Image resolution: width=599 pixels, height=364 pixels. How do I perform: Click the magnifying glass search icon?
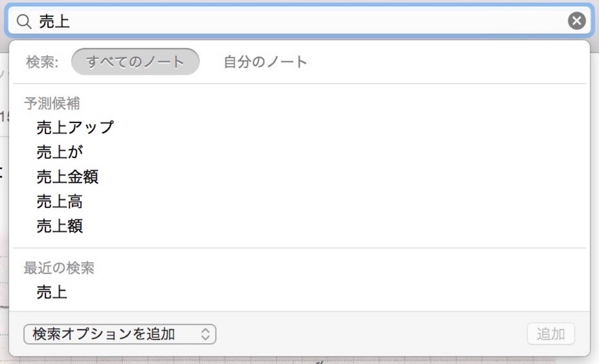click(x=24, y=21)
